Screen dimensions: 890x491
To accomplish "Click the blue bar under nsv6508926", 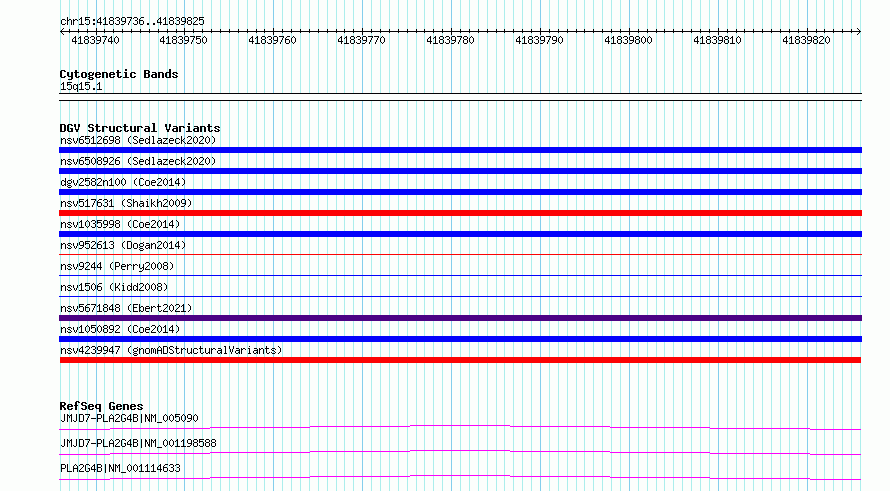I will pyautogui.click(x=460, y=171).
